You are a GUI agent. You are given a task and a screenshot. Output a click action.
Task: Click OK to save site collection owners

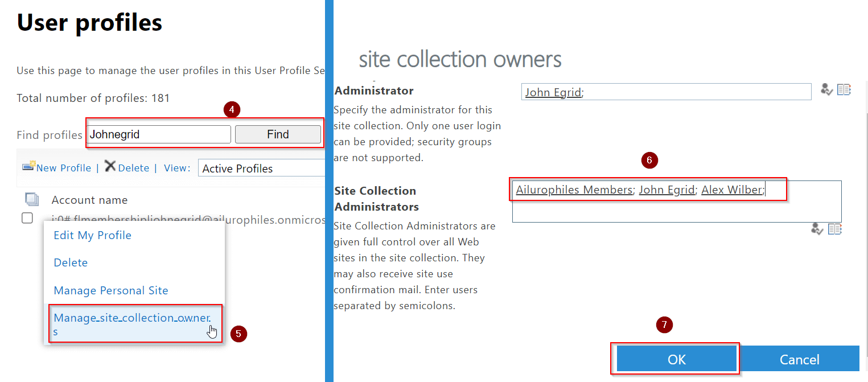tap(675, 359)
